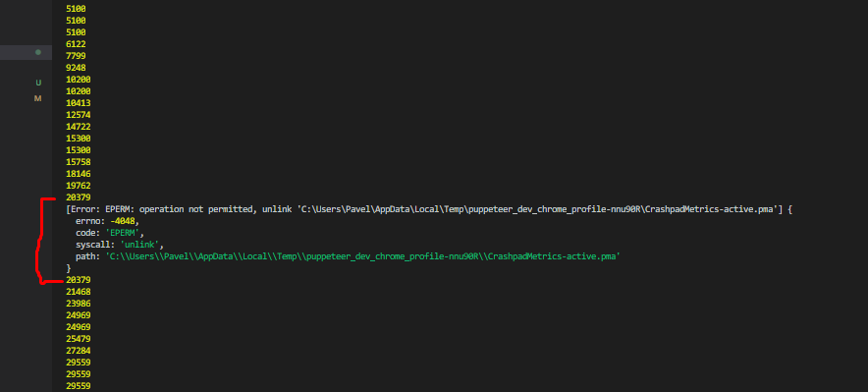Image resolution: width=868 pixels, height=392 pixels.
Task: Click the 19762 output line
Action: pyautogui.click(x=78, y=186)
